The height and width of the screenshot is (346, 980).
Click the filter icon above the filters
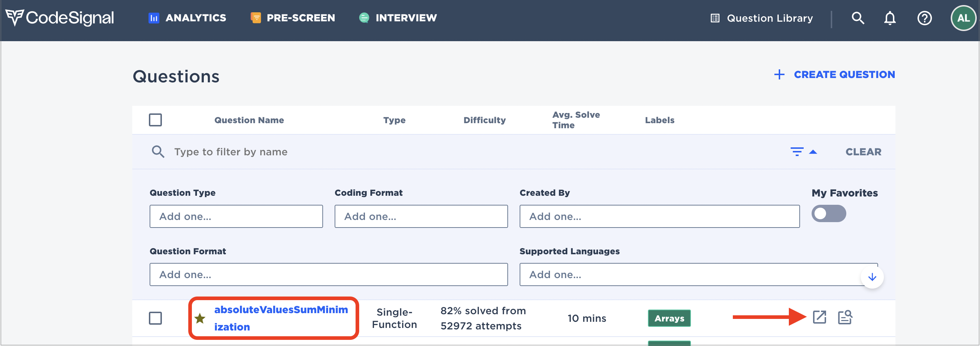click(x=798, y=151)
